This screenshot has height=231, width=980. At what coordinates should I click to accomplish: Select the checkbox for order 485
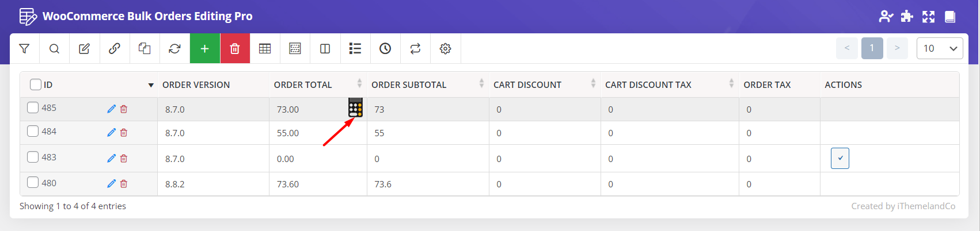33,107
